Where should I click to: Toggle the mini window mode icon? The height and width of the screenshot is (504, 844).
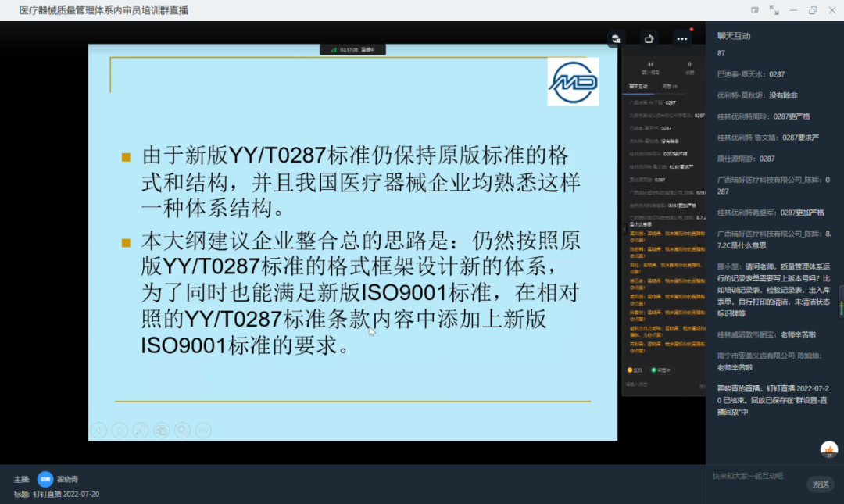[x=755, y=10]
